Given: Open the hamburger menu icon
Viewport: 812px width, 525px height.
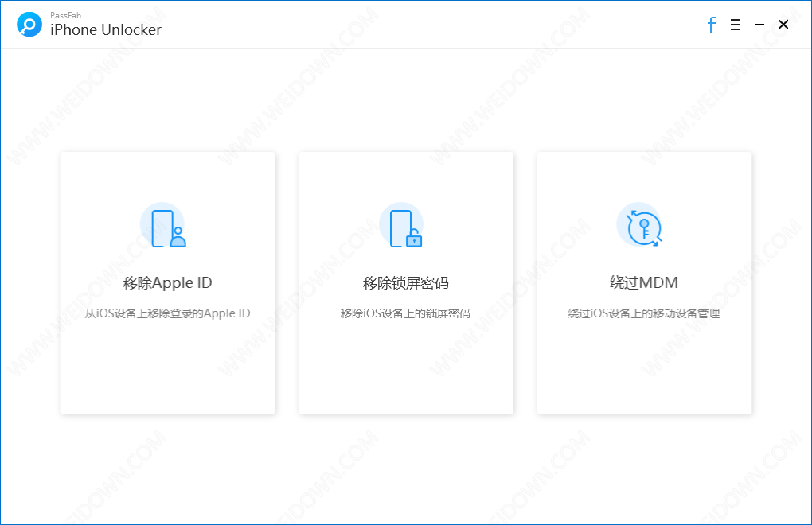Looking at the screenshot, I should pyautogui.click(x=736, y=25).
